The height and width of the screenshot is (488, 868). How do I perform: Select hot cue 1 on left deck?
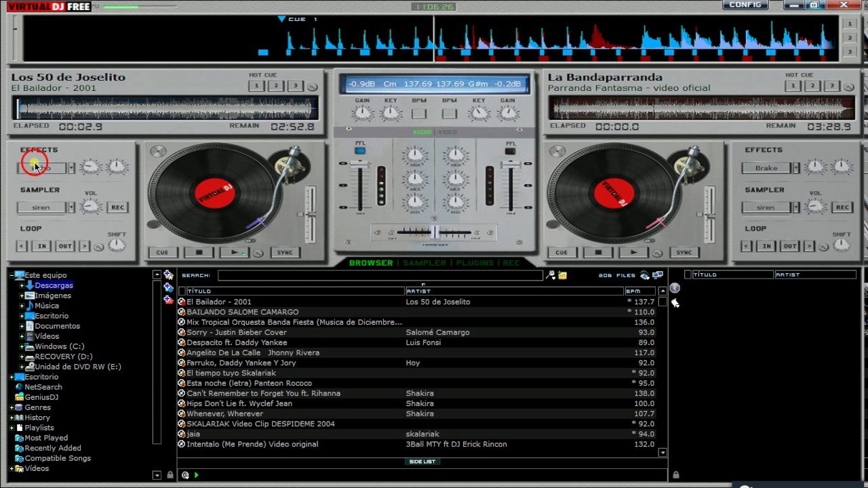[256, 86]
